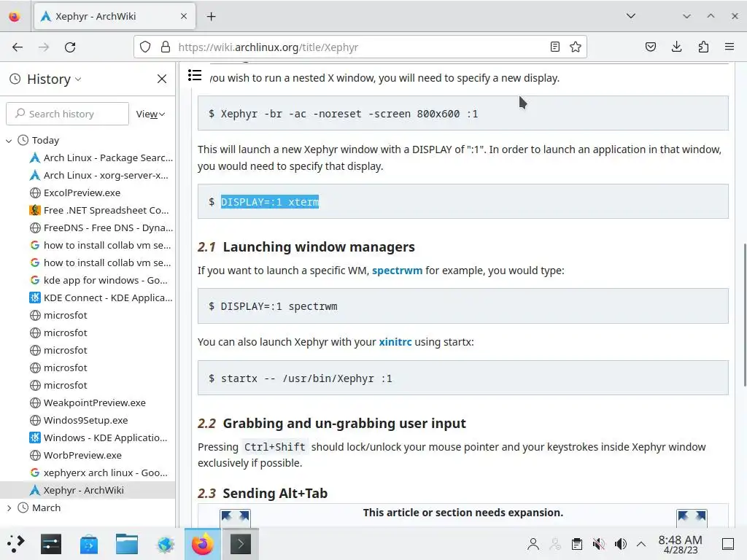
Task: Click the user account tray icon
Action: click(533, 544)
